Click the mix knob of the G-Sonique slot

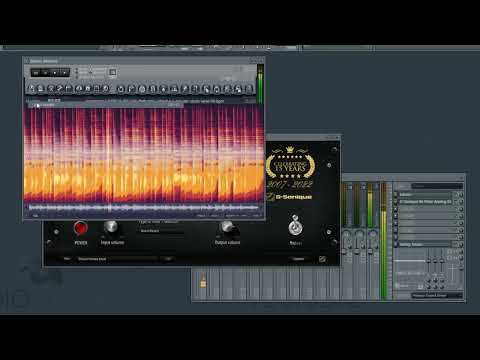pos(461,202)
